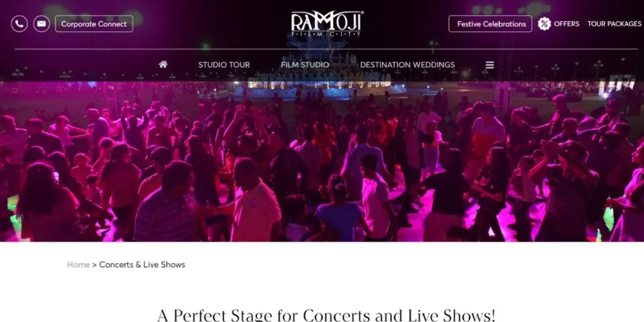Open the hamburger menu icon
Viewport: 644px width, 322px height.
489,65
